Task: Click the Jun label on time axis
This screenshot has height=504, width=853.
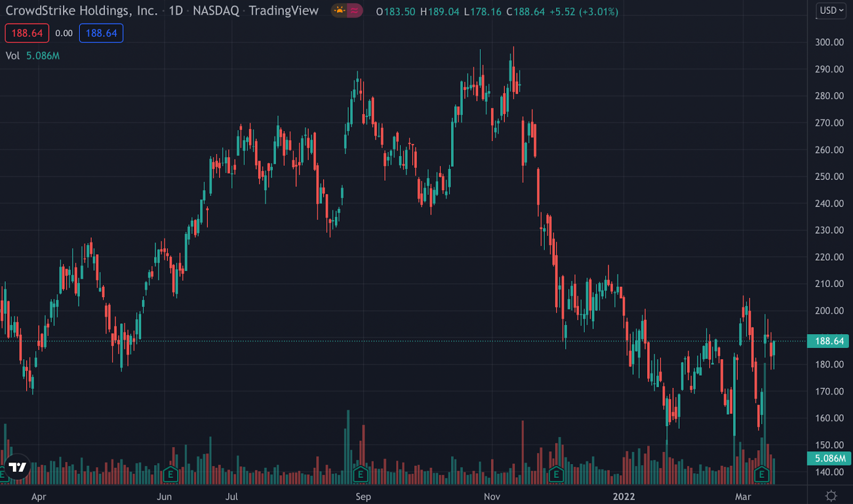Action: [164, 497]
